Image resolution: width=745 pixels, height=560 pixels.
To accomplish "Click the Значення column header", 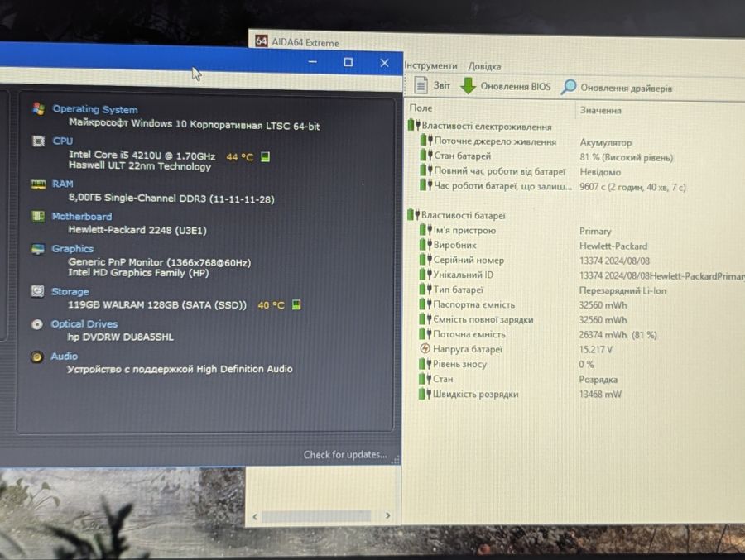I will (x=601, y=110).
